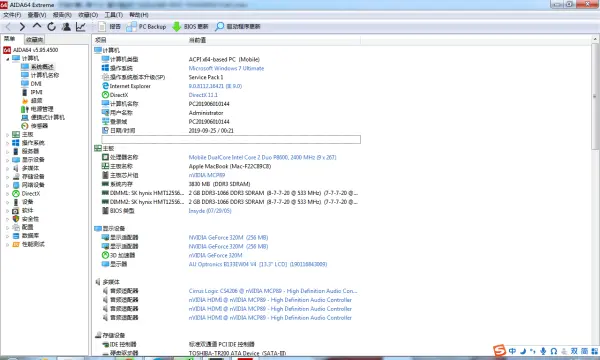Open the Cirrus Logic CS4206 audio link
Screen dimensions: 600x360
tap(273, 291)
